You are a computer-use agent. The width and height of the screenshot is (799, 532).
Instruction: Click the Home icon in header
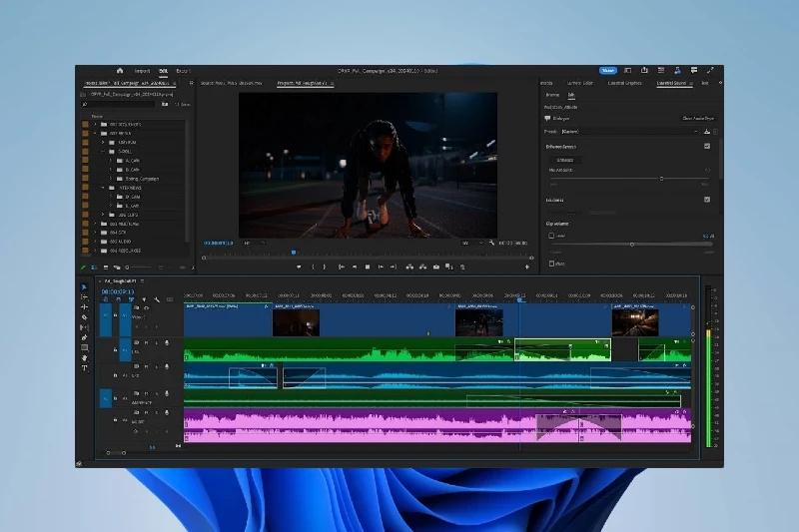point(120,71)
